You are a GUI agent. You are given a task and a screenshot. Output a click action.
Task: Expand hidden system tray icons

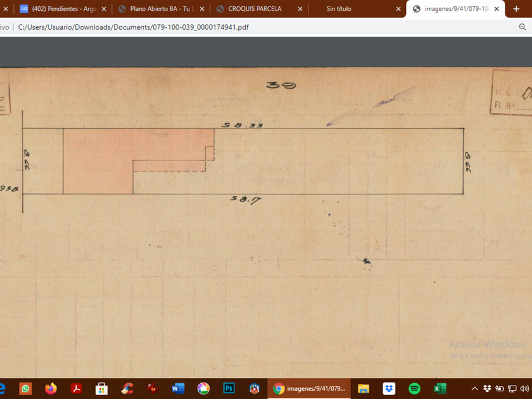(474, 389)
